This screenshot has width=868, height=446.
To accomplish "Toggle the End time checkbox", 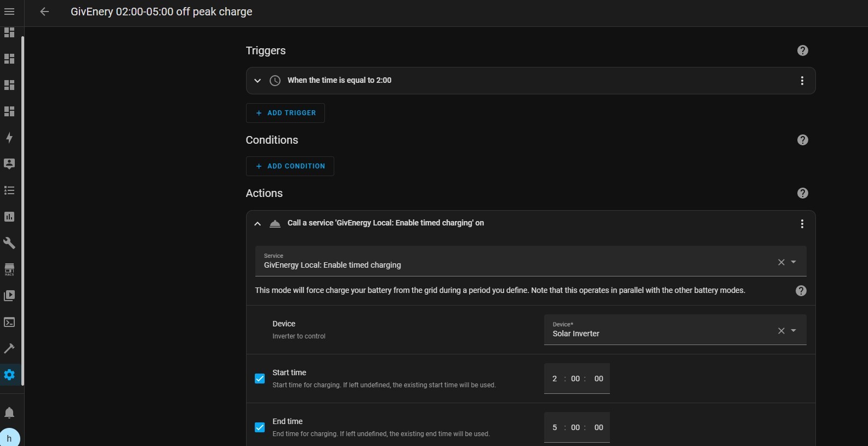I will coord(260,427).
